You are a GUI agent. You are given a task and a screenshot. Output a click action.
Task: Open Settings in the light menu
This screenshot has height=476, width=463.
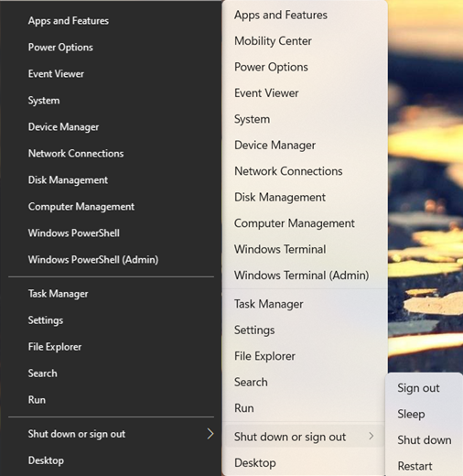pyautogui.click(x=254, y=330)
